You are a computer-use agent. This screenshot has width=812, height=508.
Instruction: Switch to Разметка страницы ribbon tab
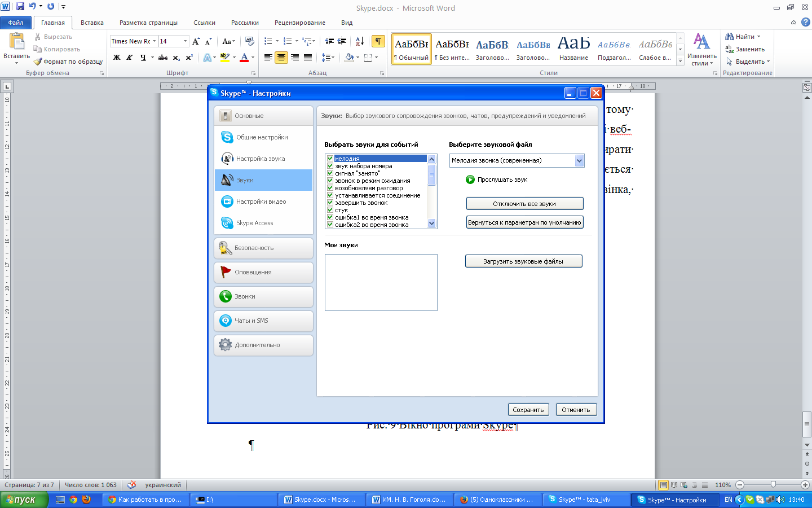148,23
